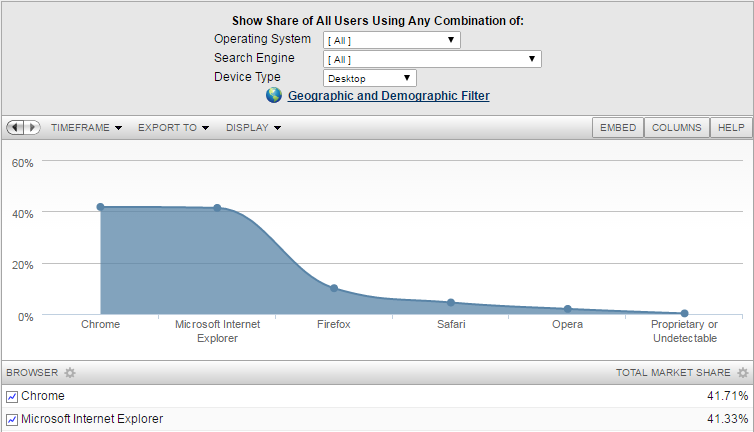Image resolution: width=754 pixels, height=432 pixels.
Task: Click the gear icon next to BROWSER header
Action: pos(70,373)
